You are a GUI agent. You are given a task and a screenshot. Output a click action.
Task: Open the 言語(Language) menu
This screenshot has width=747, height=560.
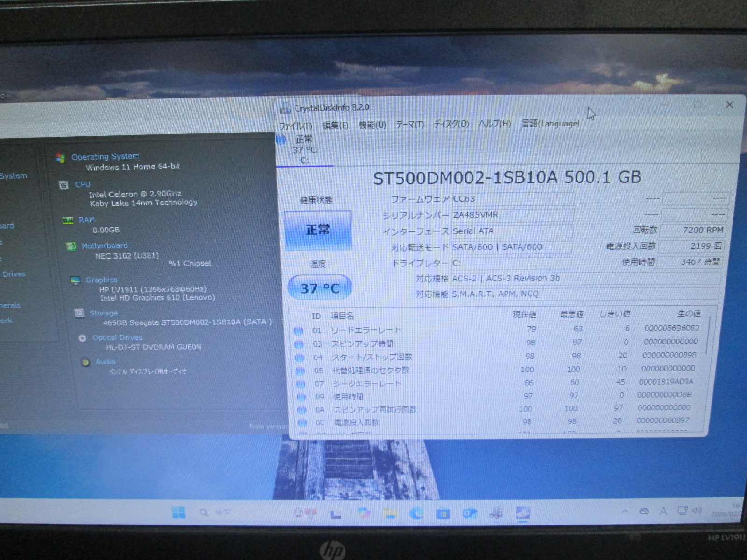[x=550, y=124]
